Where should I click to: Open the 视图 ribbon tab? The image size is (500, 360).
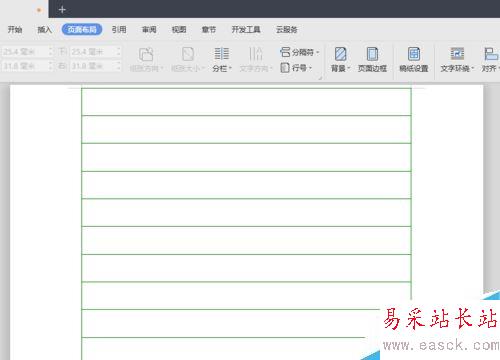[179, 30]
